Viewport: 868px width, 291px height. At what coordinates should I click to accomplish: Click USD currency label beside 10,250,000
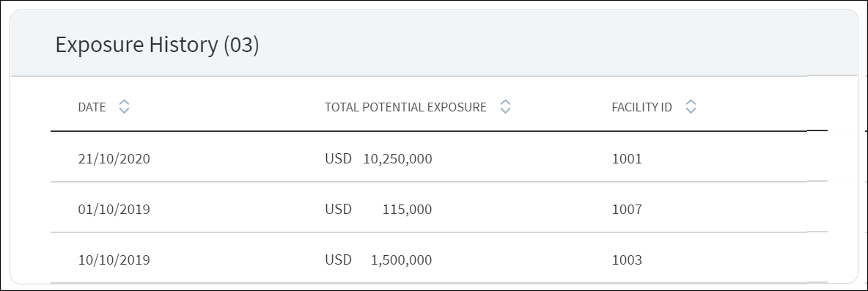[338, 159]
